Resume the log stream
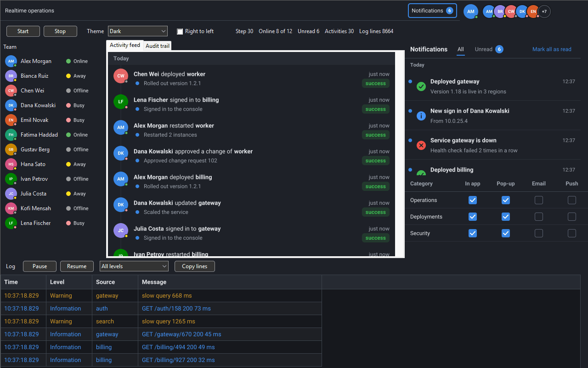This screenshot has height=368, width=588. click(x=77, y=266)
